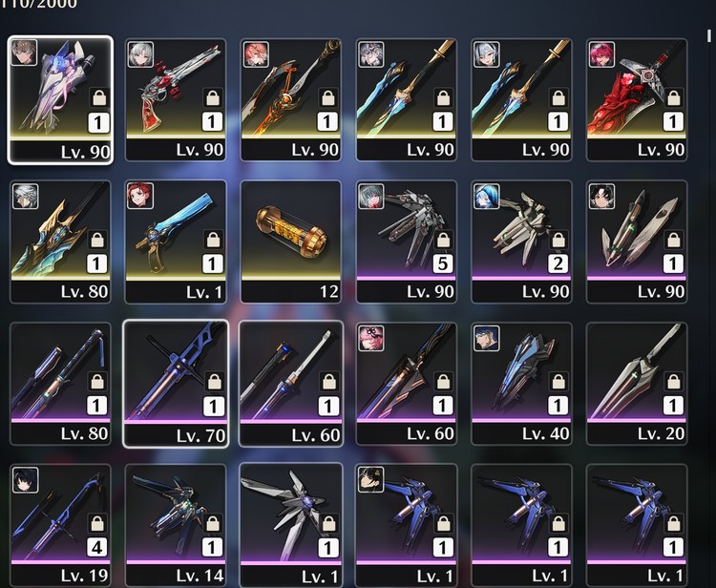Viewport: 716px width, 588px height.
Task: Pick the purple broadblade at Lv. 70
Action: (176, 384)
